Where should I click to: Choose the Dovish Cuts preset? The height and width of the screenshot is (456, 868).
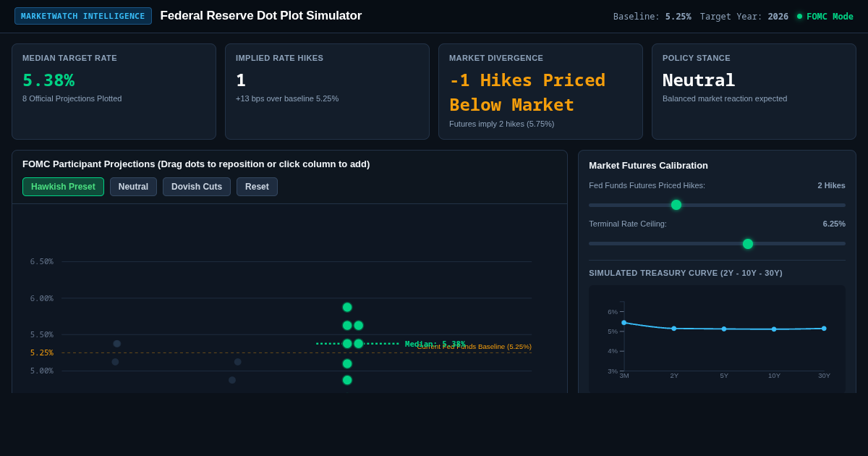(x=197, y=187)
